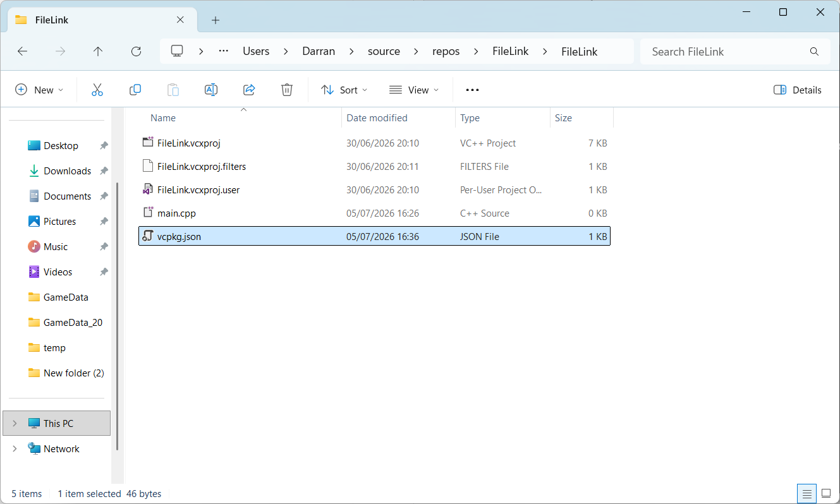This screenshot has width=840, height=504.
Task: Navigate to Users breadcrumb
Action: (256, 52)
